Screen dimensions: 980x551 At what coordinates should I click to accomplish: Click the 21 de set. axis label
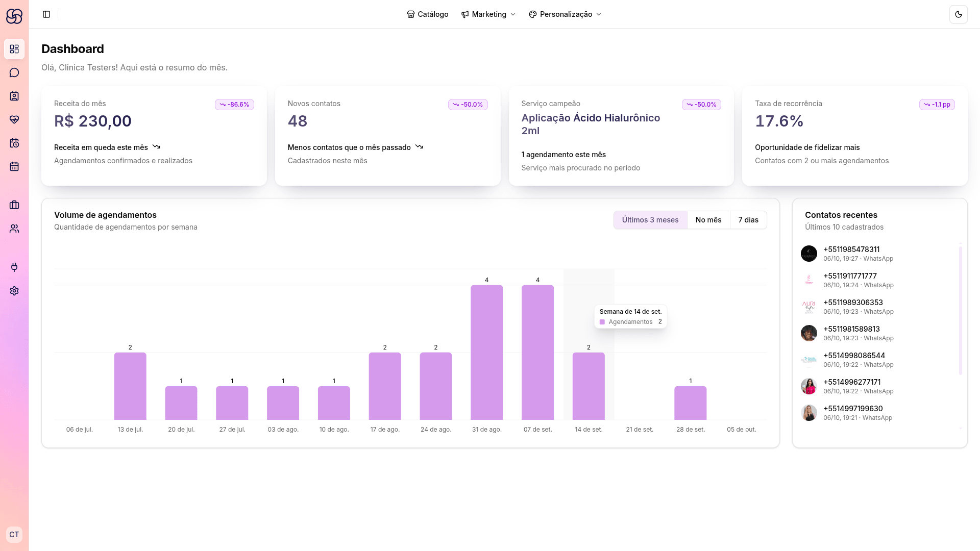(640, 430)
